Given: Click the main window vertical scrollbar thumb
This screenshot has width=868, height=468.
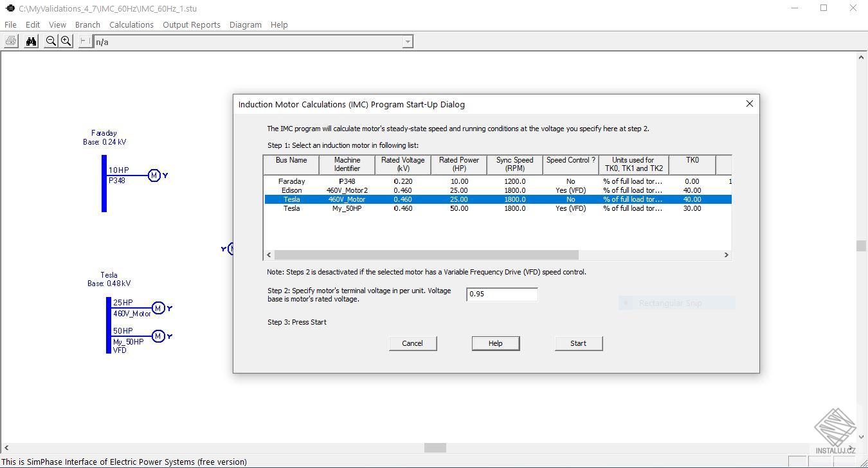Looking at the screenshot, I should tap(862, 246).
